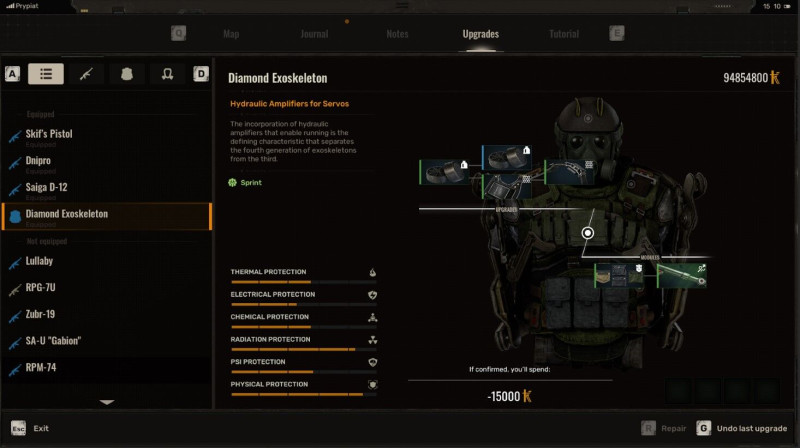Click the Prypiat signal indicator

pyautogui.click(x=22, y=6)
